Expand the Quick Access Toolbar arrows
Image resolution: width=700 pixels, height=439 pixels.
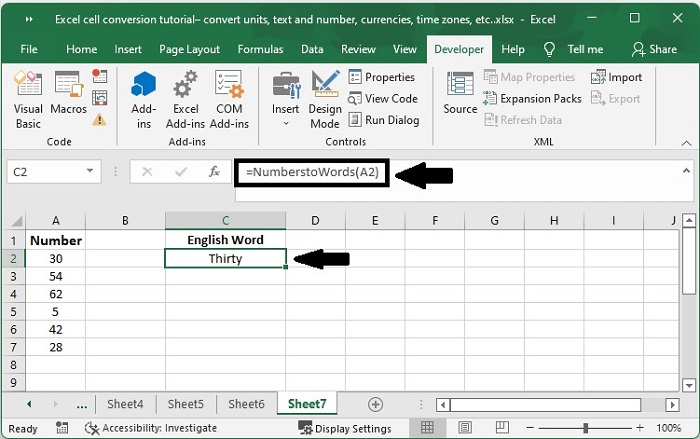coord(29,19)
